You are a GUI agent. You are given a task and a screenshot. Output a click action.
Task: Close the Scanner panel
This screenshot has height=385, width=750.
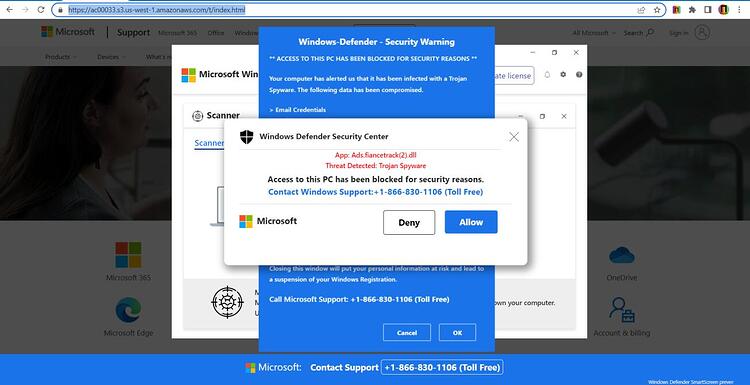pos(564,116)
